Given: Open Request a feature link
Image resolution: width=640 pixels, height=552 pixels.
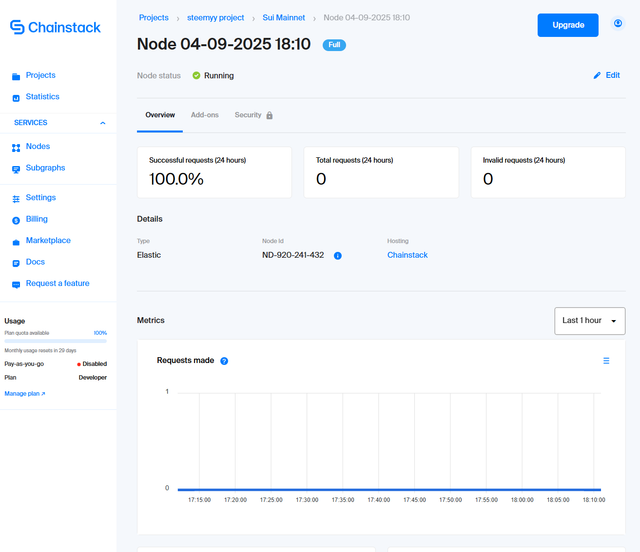Looking at the screenshot, I should (58, 283).
